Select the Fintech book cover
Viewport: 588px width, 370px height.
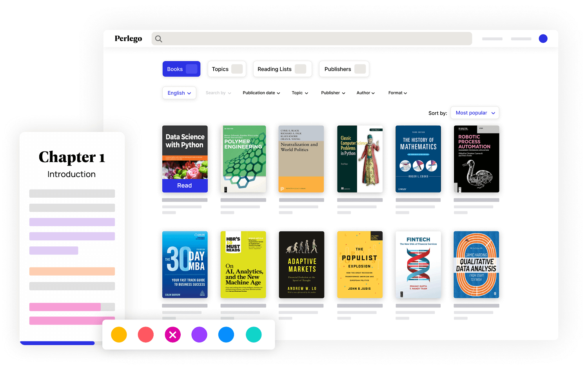pos(418,265)
